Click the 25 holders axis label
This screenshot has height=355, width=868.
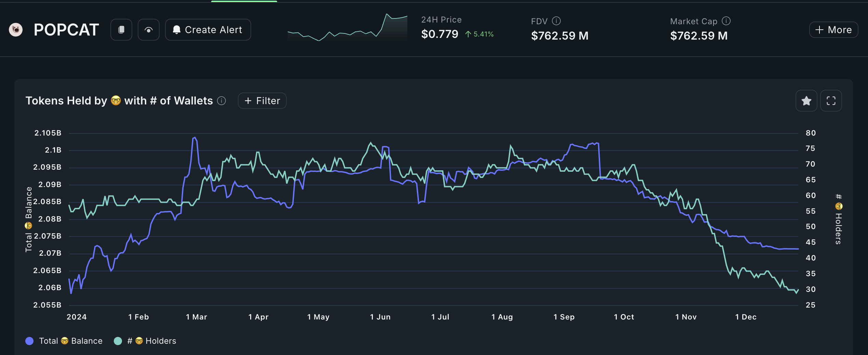coord(811,305)
